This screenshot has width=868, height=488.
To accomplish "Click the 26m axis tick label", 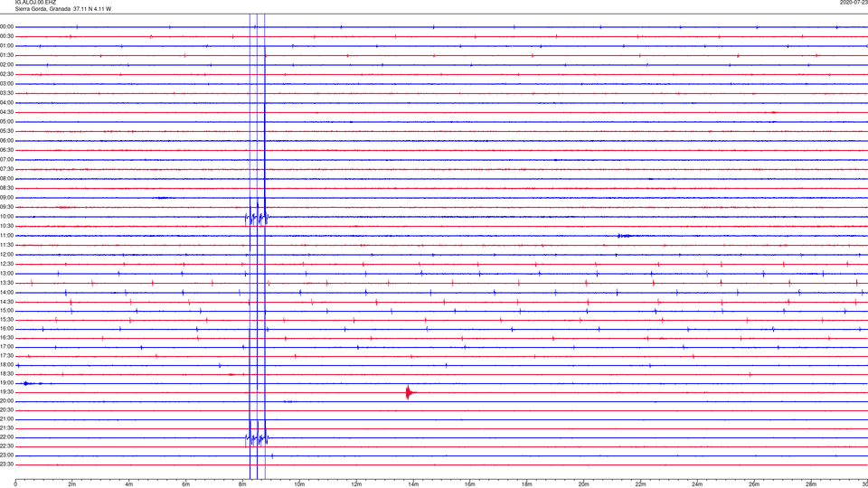I will coord(754,484).
